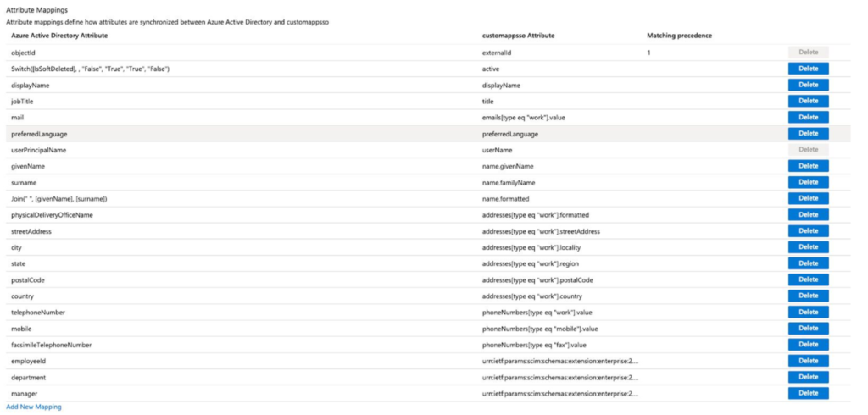Viewport: 868px width, 415px height.
Task: Delete the mail to emails mapping
Action: click(808, 117)
